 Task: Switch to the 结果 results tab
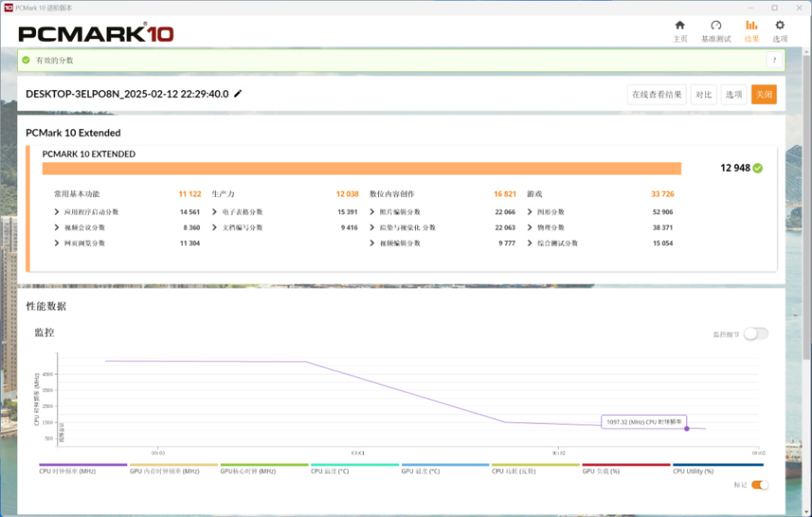pos(751,31)
